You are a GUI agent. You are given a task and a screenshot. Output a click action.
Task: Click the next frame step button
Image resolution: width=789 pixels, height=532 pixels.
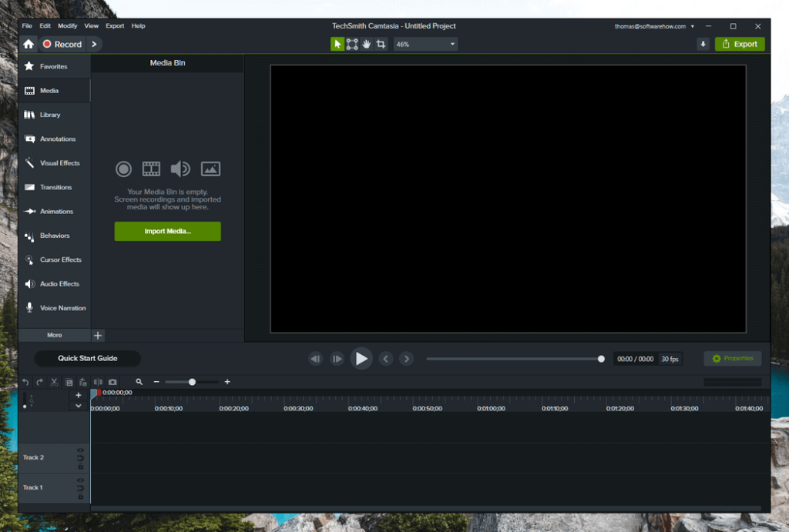(x=337, y=359)
